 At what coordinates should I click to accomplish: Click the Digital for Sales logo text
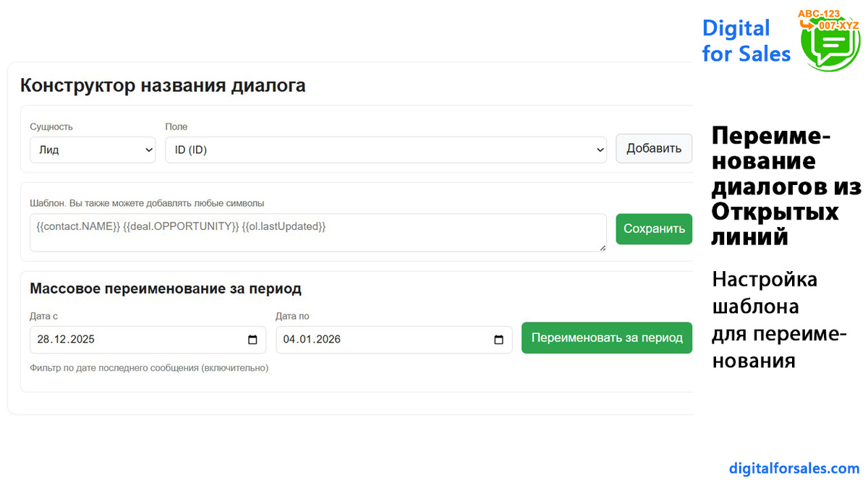tap(746, 40)
